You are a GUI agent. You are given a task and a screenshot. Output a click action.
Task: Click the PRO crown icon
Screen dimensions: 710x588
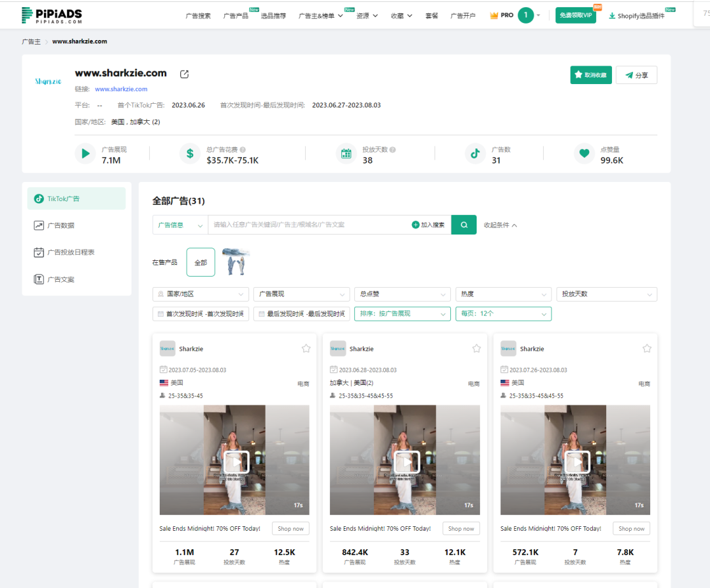[x=494, y=15]
